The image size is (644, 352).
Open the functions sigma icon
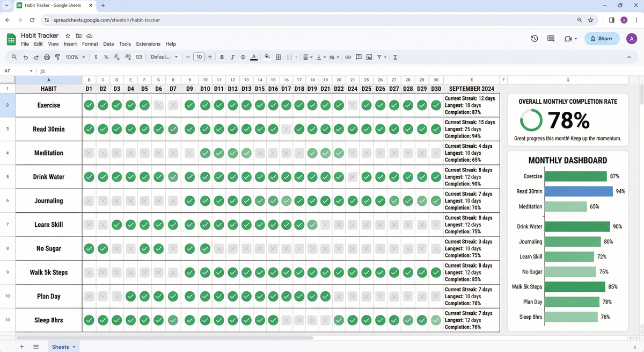pyautogui.click(x=396, y=57)
